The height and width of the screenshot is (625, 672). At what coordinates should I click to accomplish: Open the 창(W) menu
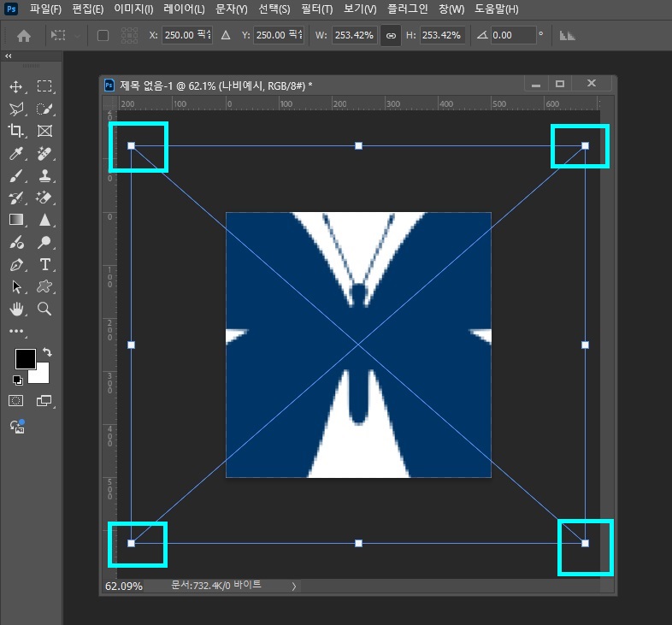[x=451, y=9]
